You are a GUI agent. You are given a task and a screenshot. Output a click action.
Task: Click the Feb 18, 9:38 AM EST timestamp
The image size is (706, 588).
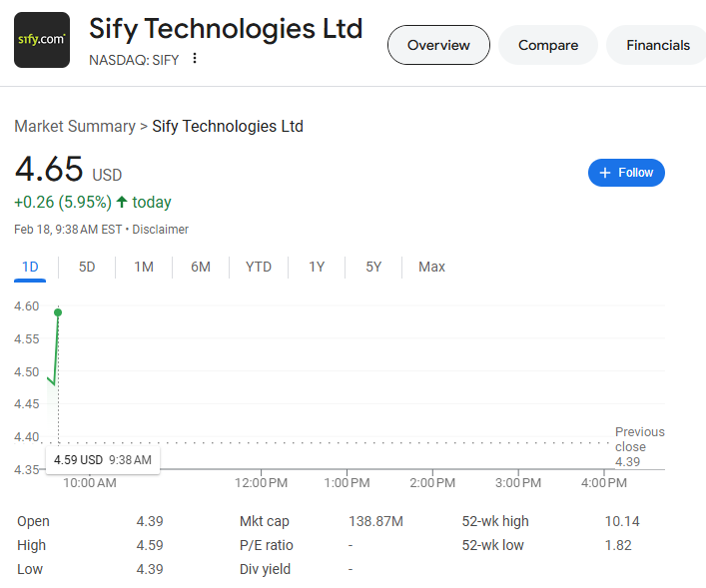pos(68,230)
